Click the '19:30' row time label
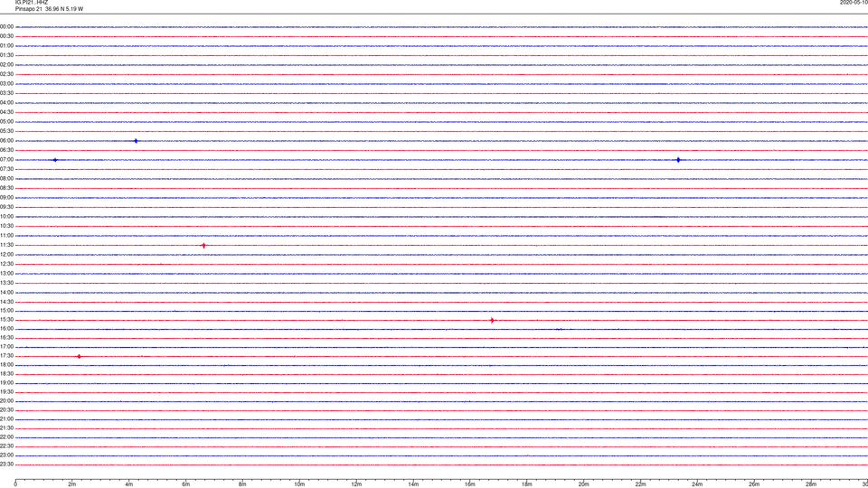The height and width of the screenshot is (488, 868). pyautogui.click(x=6, y=392)
